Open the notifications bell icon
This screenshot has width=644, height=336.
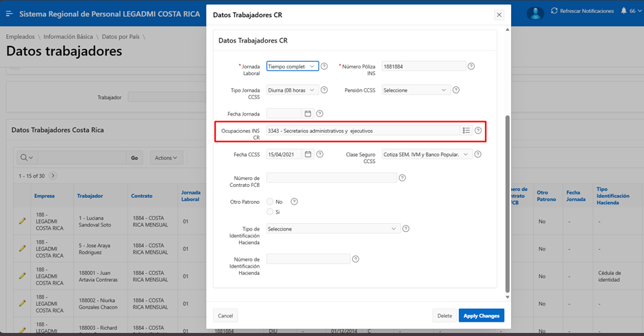(x=623, y=12)
